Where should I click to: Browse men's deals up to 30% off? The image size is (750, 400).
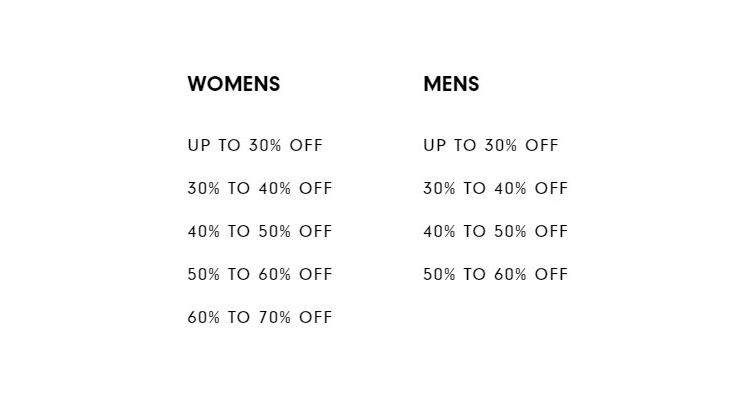pos(491,145)
